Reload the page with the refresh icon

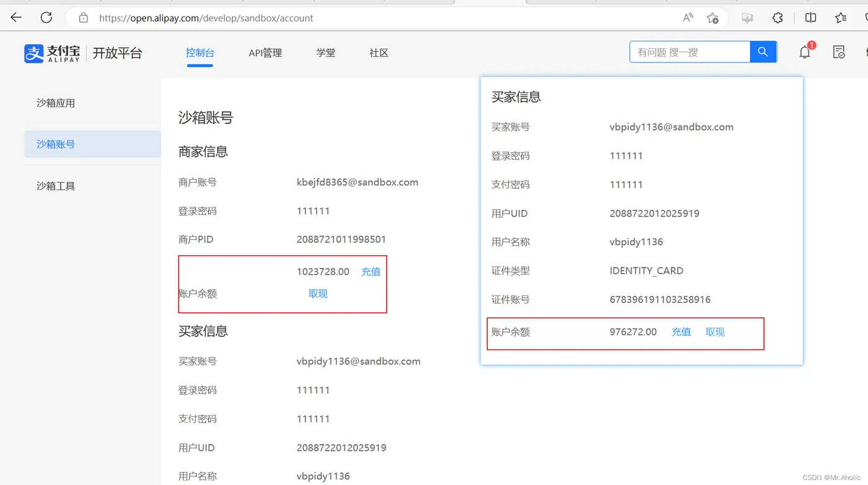tap(46, 17)
